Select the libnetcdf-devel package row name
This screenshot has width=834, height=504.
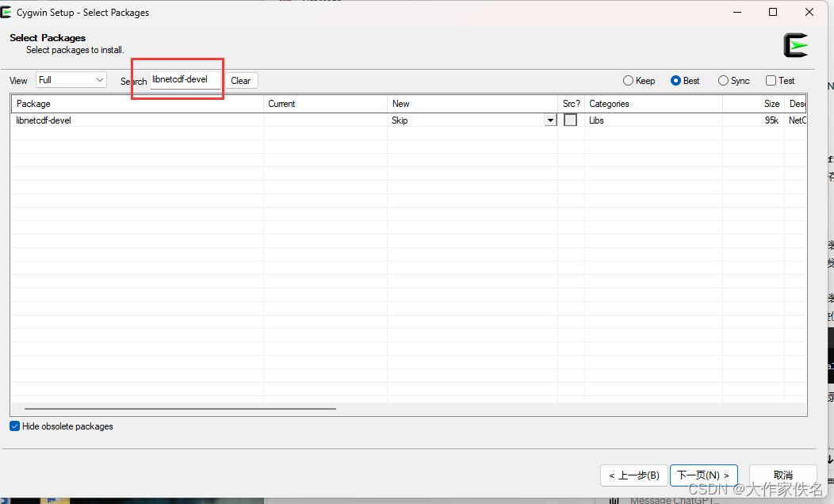[44, 120]
